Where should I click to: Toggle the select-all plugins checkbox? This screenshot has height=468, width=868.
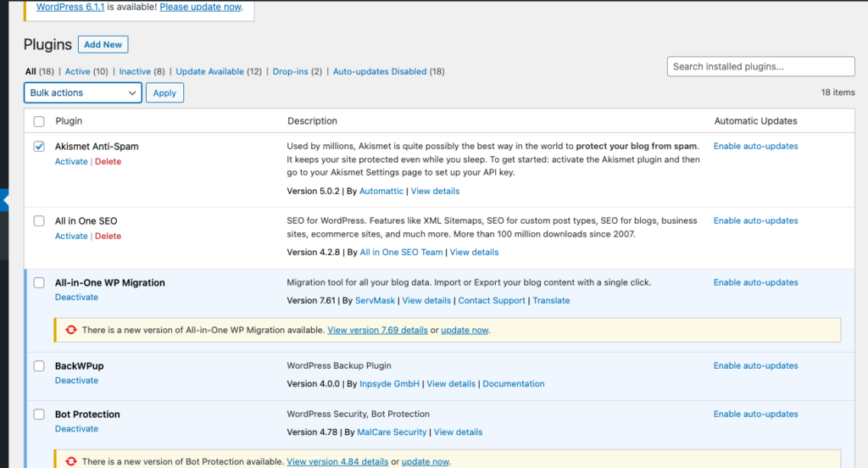click(x=39, y=121)
